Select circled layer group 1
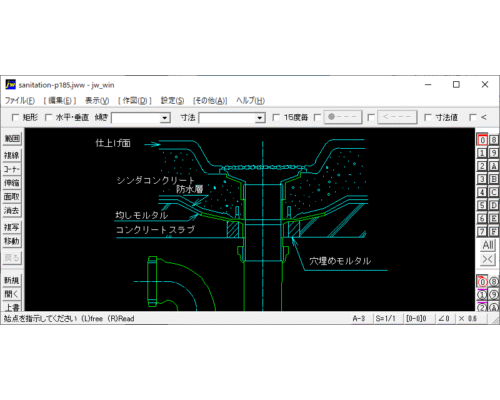 click(482, 295)
